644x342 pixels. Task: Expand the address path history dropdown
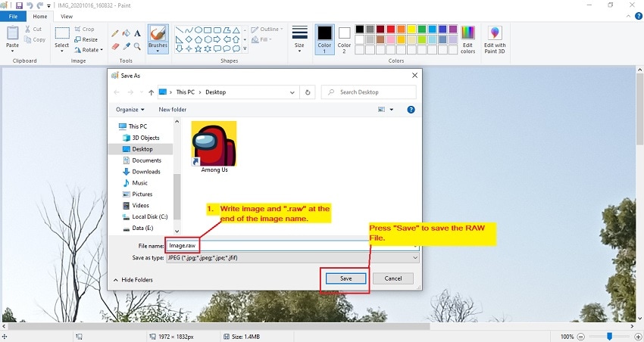(292, 92)
